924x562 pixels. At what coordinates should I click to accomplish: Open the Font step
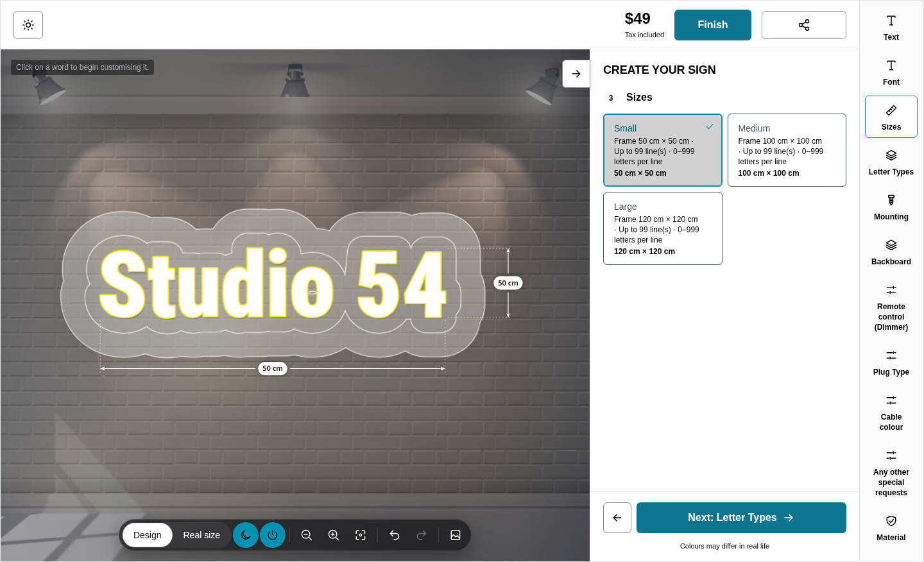tap(891, 73)
